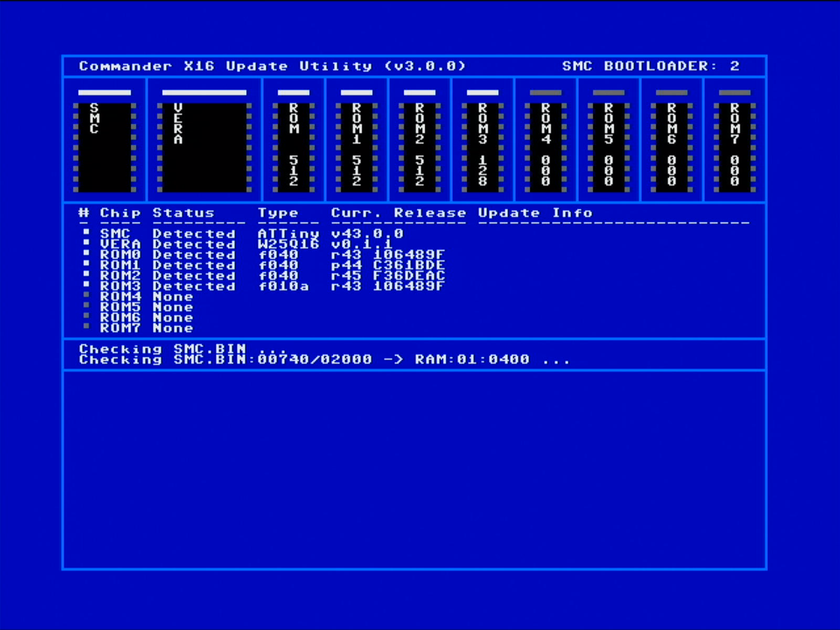Click the ROM0 chip name in table
840x630 pixels.
(x=120, y=255)
